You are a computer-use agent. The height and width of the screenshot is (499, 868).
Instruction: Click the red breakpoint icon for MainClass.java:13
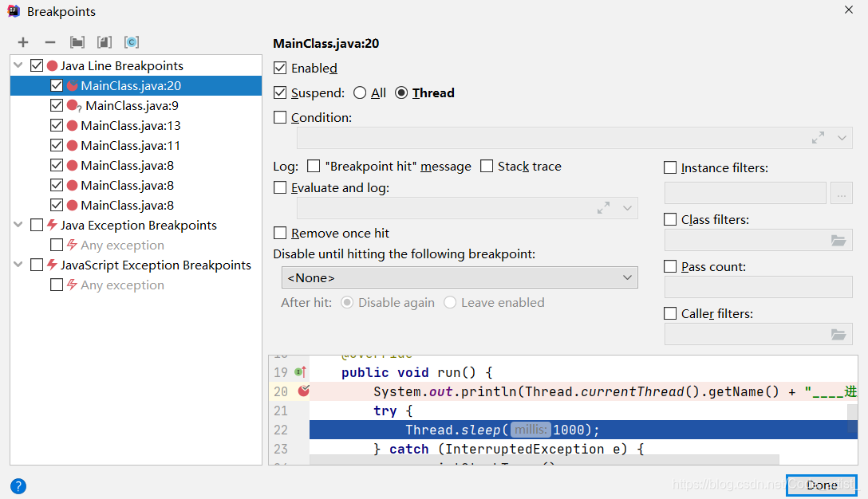point(72,126)
